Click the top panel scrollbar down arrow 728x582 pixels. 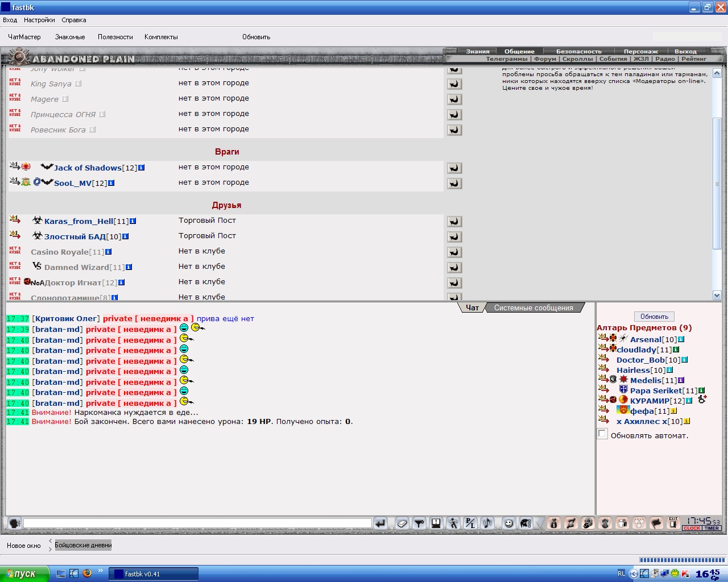[717, 295]
